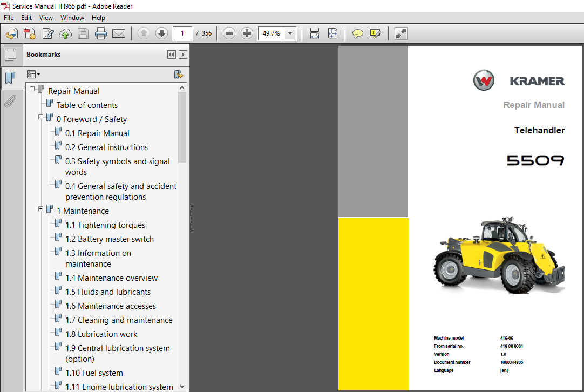Collapse the 0 Foreword / Safety node
The width and height of the screenshot is (584, 392).
point(41,117)
